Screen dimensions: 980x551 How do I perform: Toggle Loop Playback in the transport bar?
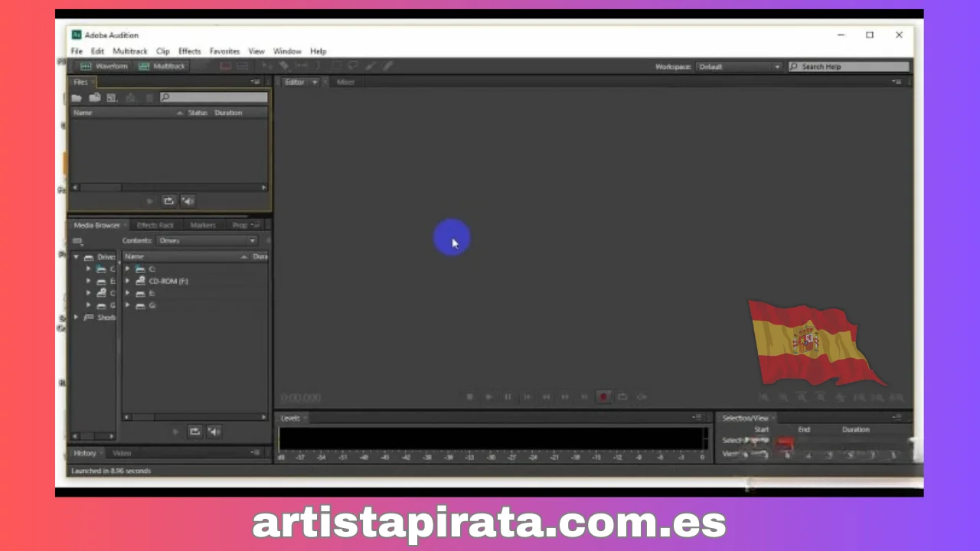click(x=622, y=397)
